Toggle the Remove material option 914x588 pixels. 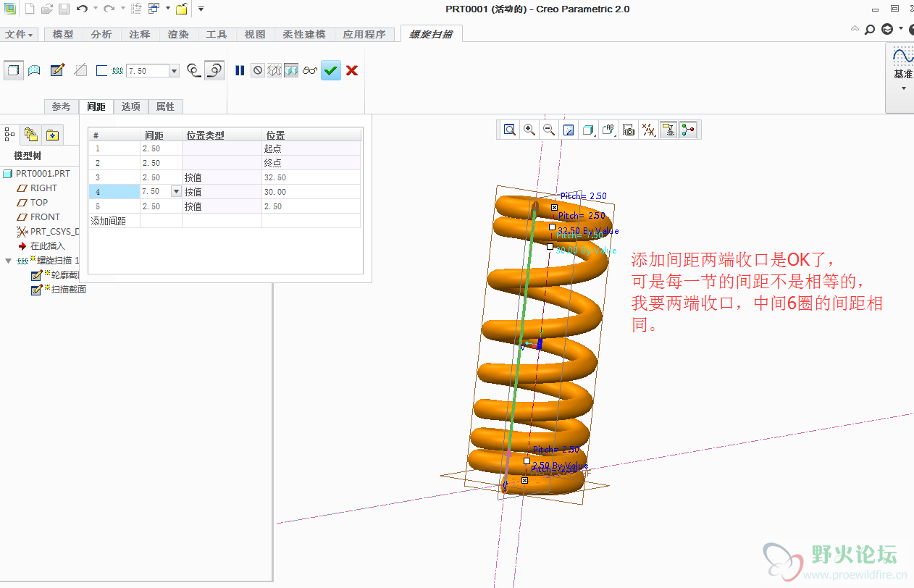[81, 70]
